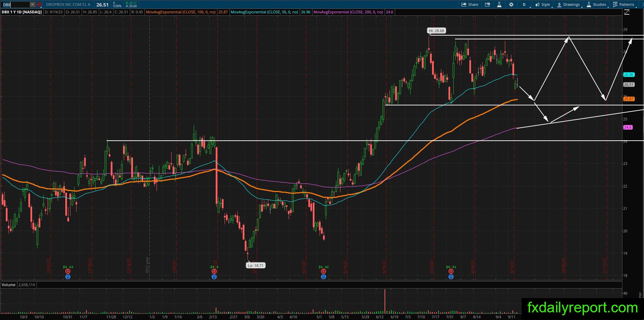The image size is (644, 320).
Task: Click the O: 26.51 open readout
Action: pos(73,12)
